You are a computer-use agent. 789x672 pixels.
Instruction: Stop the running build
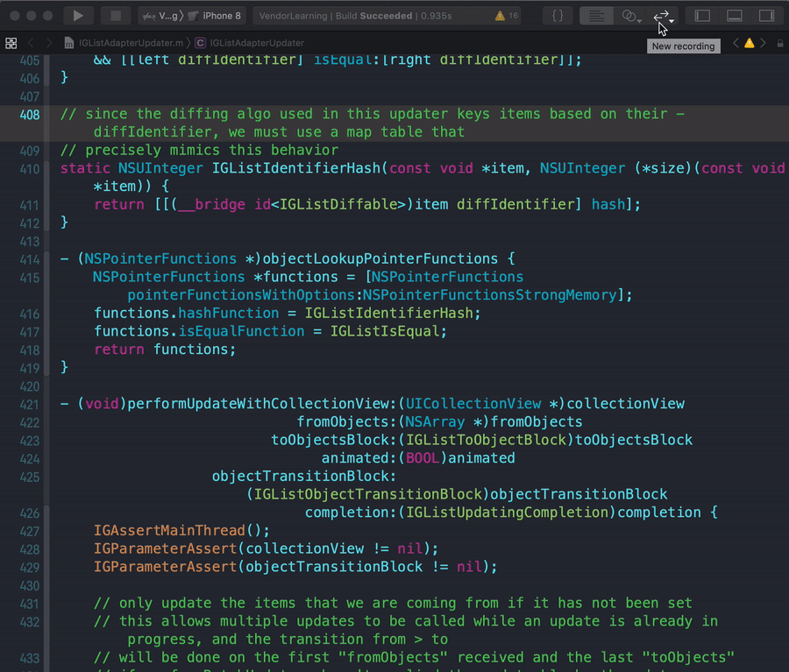point(116,16)
